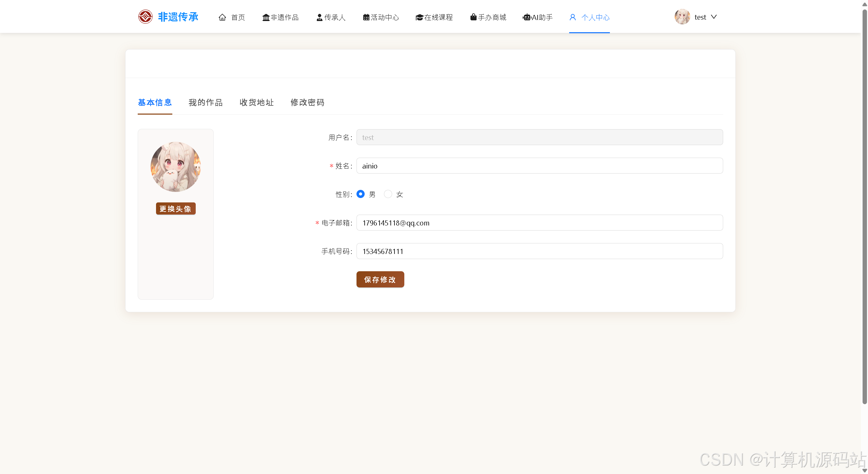
Task: Open the 收货地址 tab
Action: (256, 102)
